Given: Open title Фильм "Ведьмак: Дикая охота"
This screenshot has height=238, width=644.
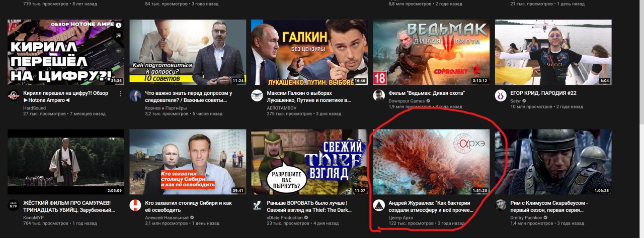Looking at the screenshot, I should coord(427,93).
